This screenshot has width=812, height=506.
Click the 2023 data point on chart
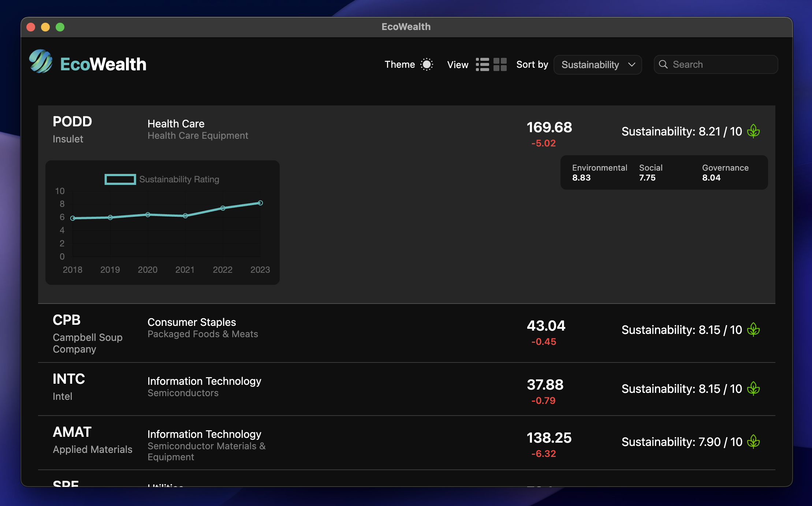pos(260,203)
